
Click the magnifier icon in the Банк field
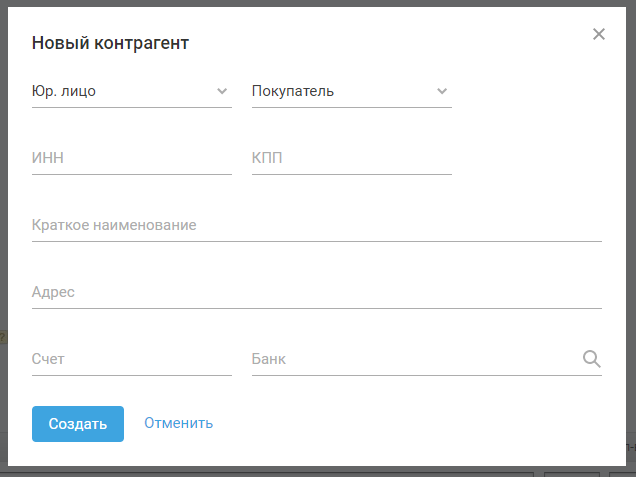point(591,359)
